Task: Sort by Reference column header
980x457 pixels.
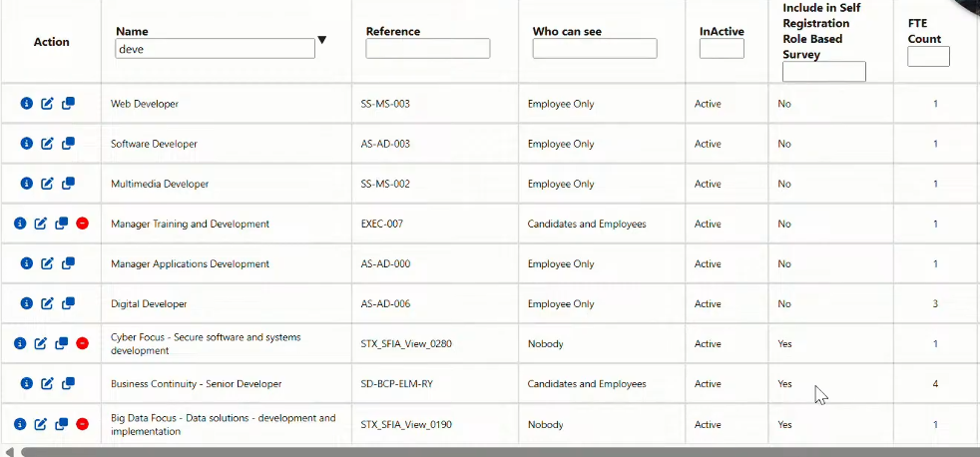Action: pyautogui.click(x=393, y=31)
